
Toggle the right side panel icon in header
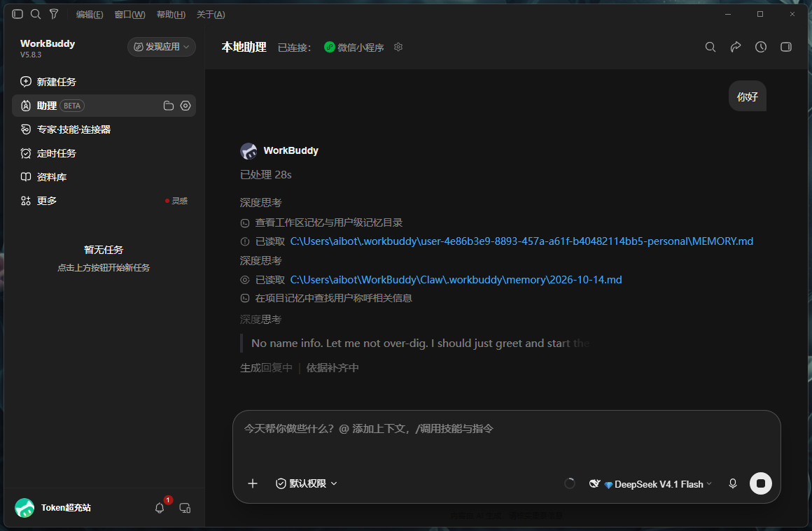point(786,47)
